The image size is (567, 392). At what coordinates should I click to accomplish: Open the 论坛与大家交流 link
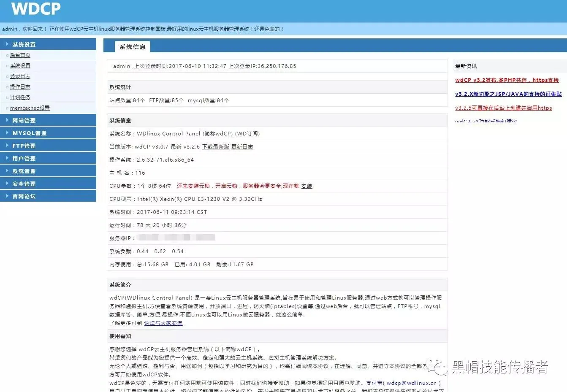[163, 323]
